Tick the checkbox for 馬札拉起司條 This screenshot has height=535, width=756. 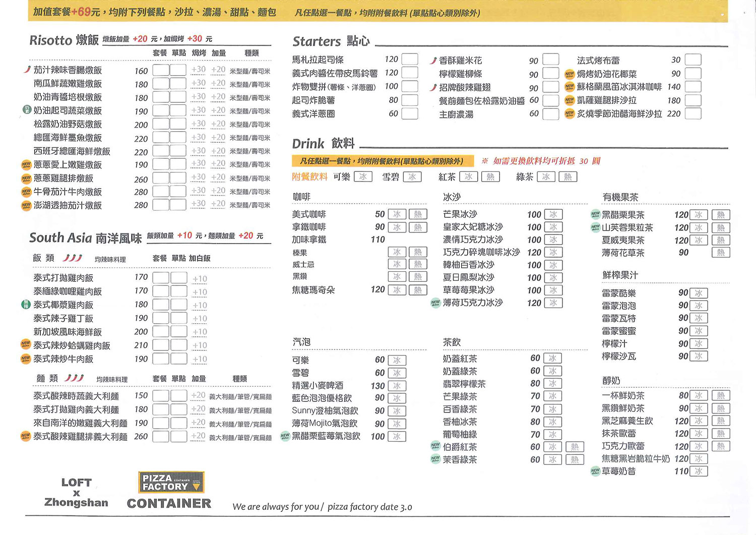tap(409, 60)
